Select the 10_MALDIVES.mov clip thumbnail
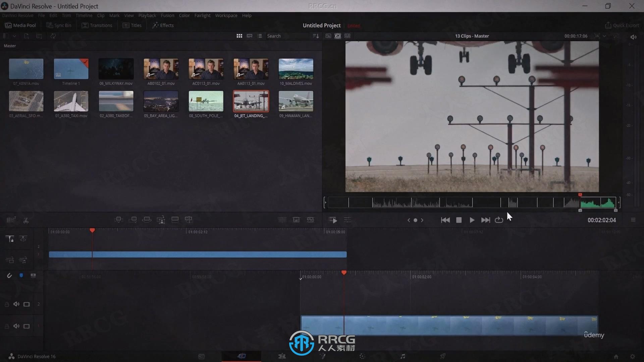 pyautogui.click(x=296, y=69)
